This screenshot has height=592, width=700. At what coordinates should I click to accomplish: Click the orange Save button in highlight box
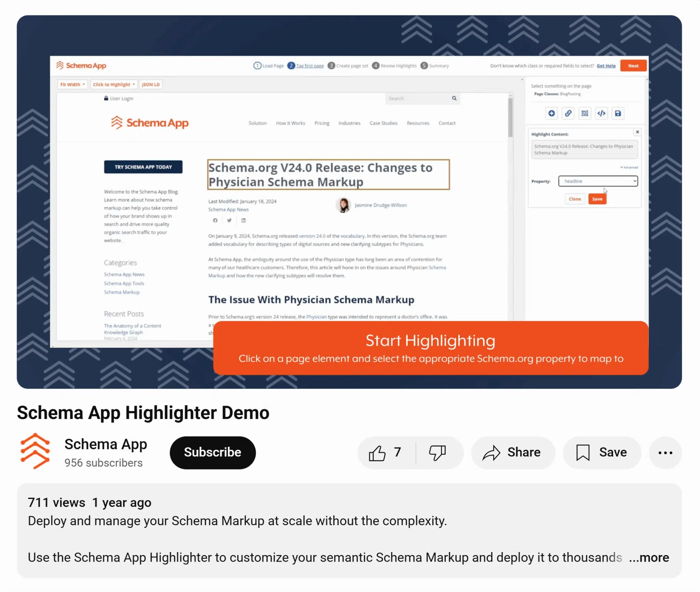point(597,199)
